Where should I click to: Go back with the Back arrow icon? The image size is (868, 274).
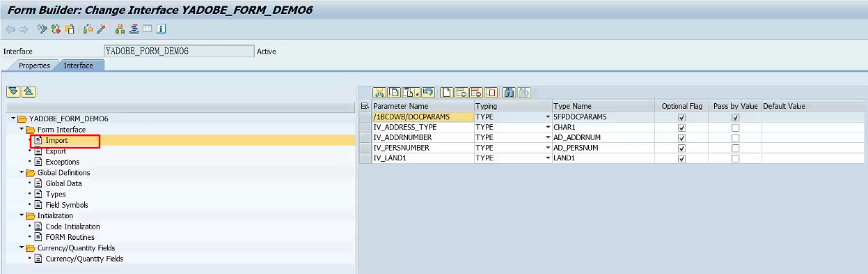[x=10, y=29]
